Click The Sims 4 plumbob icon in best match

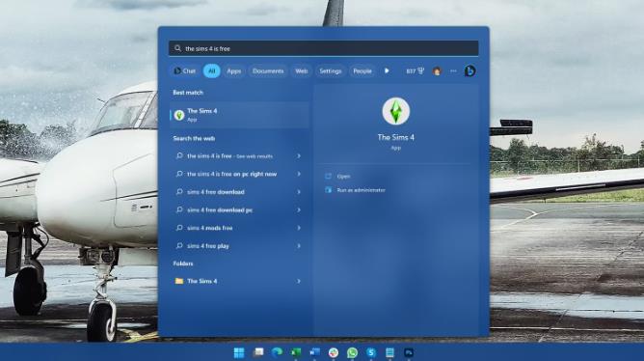click(178, 115)
